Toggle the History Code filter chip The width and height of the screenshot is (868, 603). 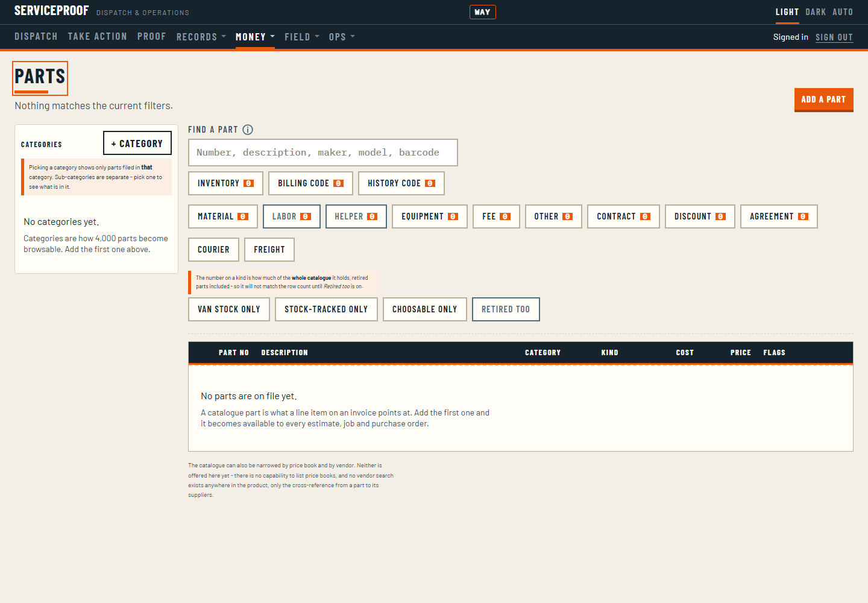pyautogui.click(x=401, y=183)
